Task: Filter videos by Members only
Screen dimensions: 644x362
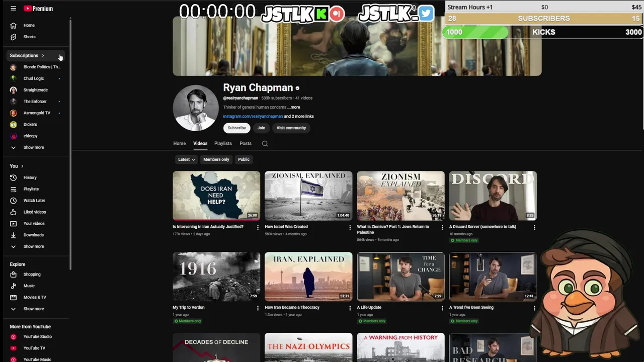Action: (216, 159)
